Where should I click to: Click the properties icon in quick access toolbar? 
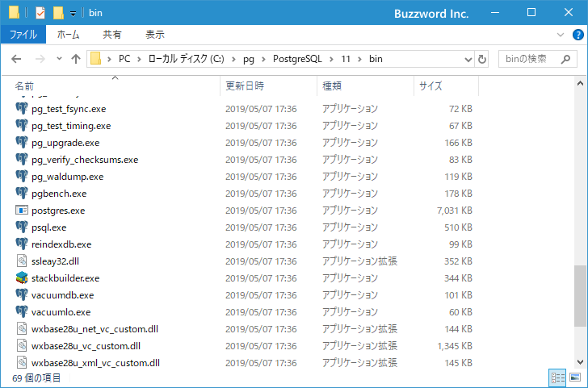click(x=40, y=13)
